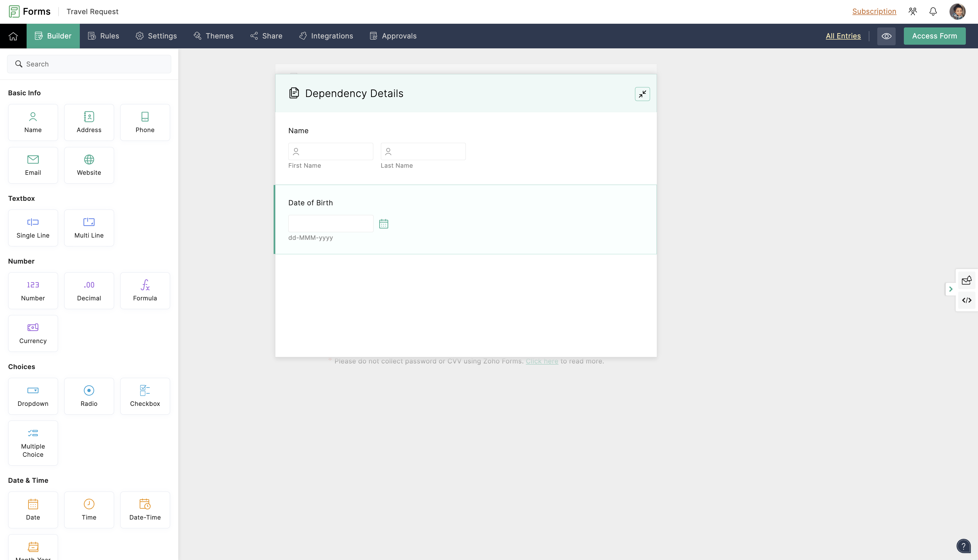The image size is (978, 560).
Task: Collapse the Dependency Details subform
Action: click(x=642, y=94)
